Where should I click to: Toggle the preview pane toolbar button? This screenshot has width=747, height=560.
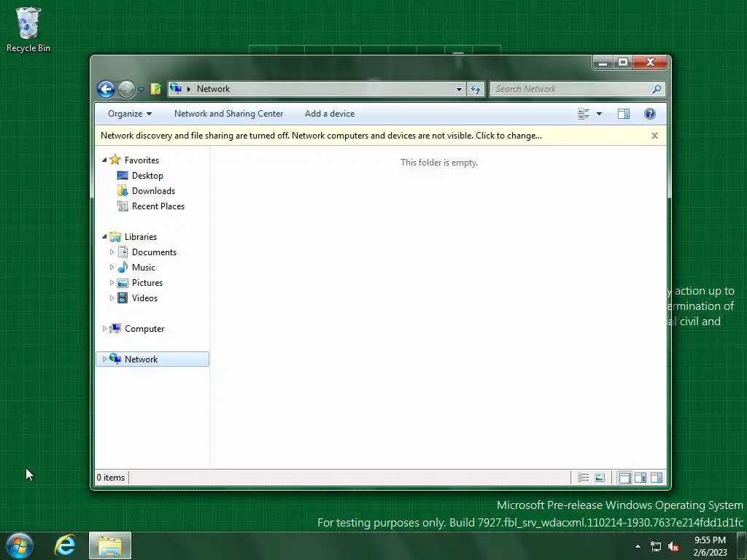624,114
